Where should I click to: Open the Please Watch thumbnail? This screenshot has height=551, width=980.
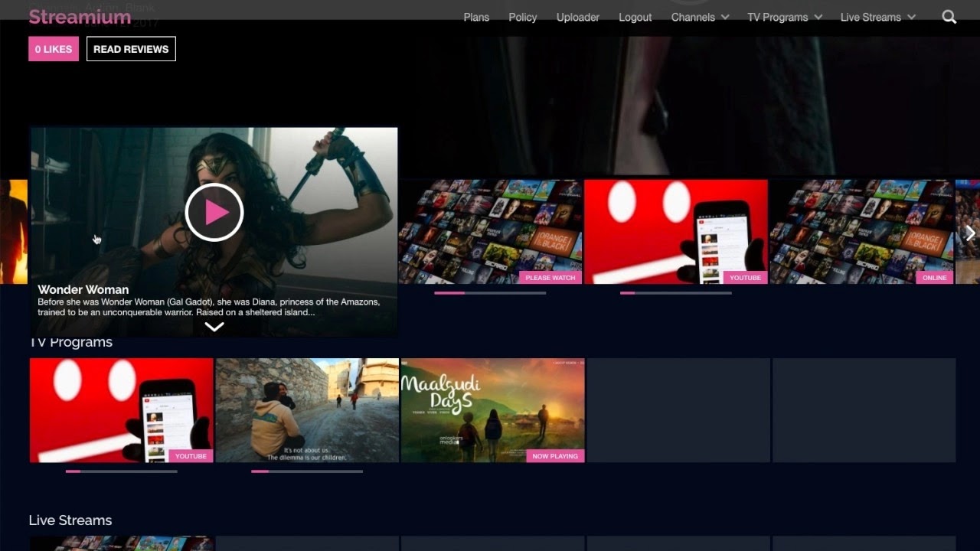pyautogui.click(x=491, y=232)
